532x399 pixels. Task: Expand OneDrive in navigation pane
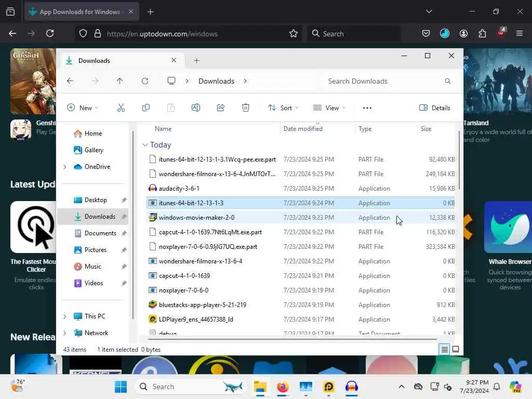[65, 167]
